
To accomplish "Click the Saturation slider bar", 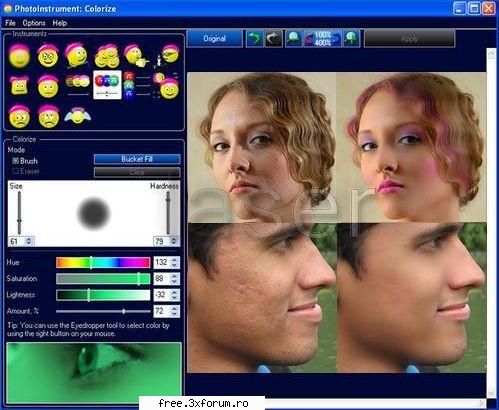I will [103, 279].
